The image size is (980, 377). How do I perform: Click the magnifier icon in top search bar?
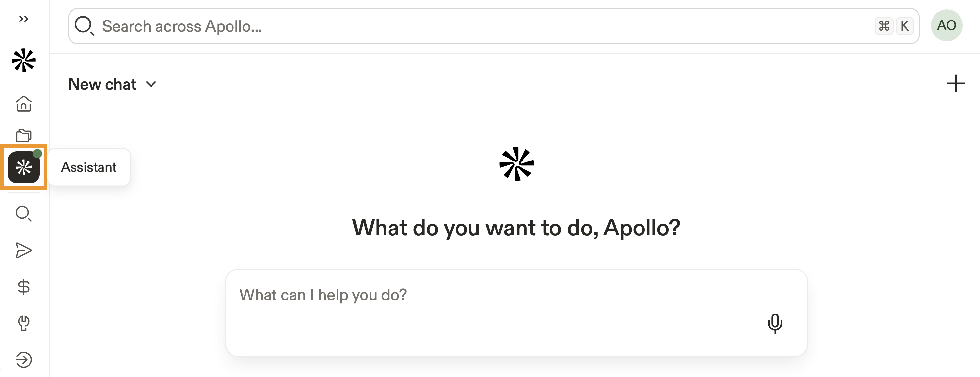pyautogui.click(x=85, y=26)
